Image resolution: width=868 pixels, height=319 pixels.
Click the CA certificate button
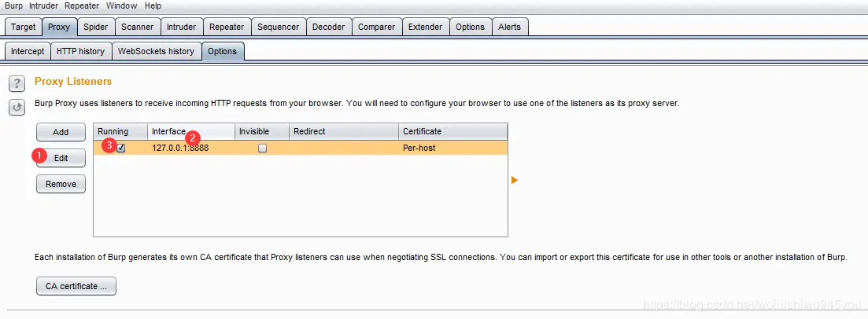coord(76,286)
